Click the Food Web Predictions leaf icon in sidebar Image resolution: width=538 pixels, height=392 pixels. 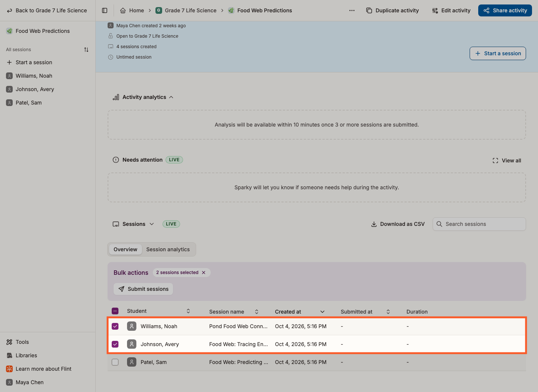coord(9,31)
